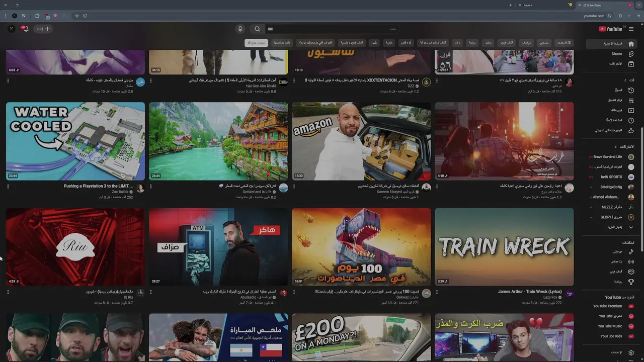Open options menu for Dekwaz 100 days video
The height and width of the screenshot is (362, 644).
tap(294, 292)
